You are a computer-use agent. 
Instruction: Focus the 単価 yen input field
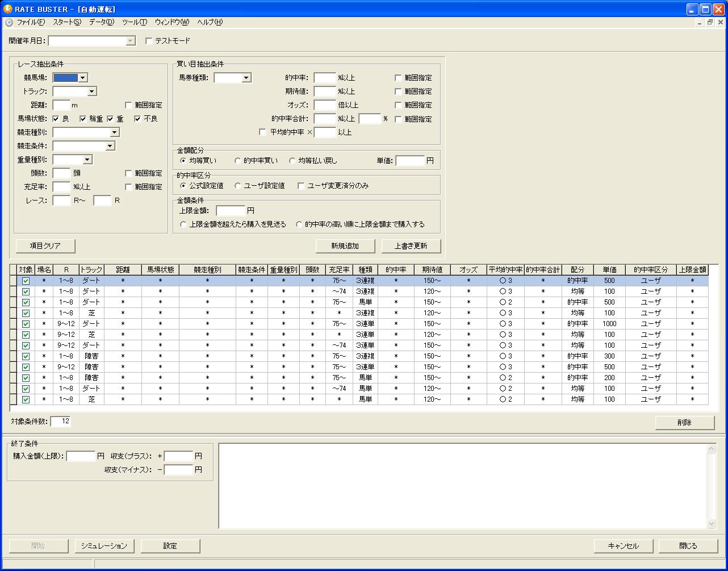click(x=410, y=161)
